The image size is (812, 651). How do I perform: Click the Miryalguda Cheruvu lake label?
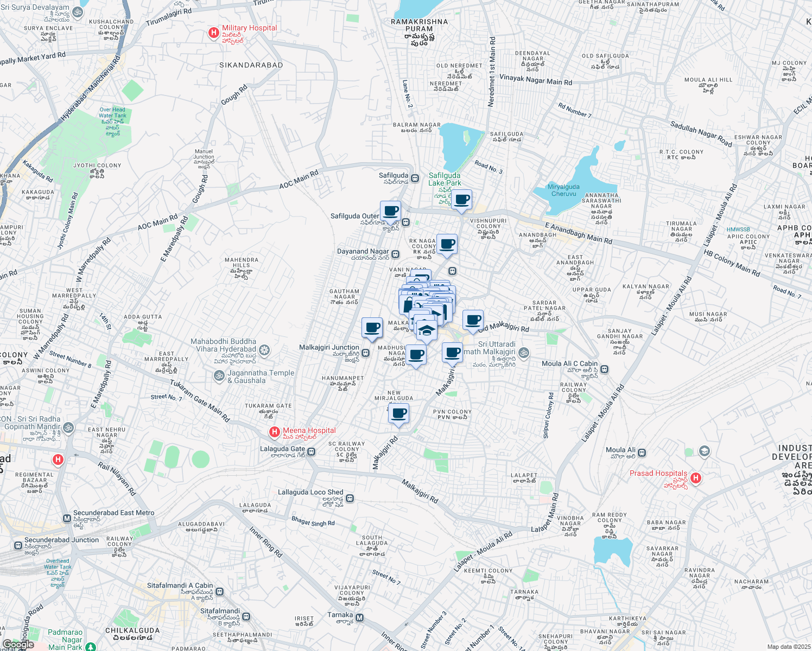(x=563, y=190)
